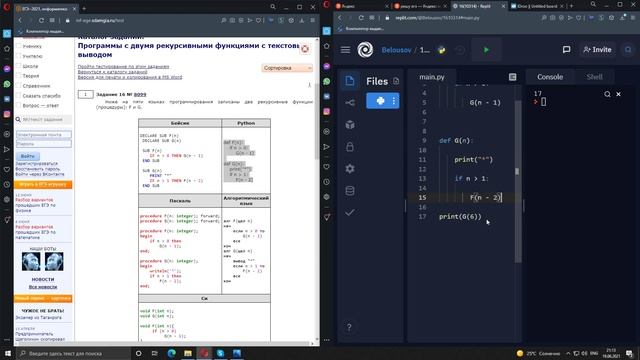Image resolution: width=640 pixels, height=360 pixels.
Task: Click the Восстановить пароль link
Action: coord(38,169)
